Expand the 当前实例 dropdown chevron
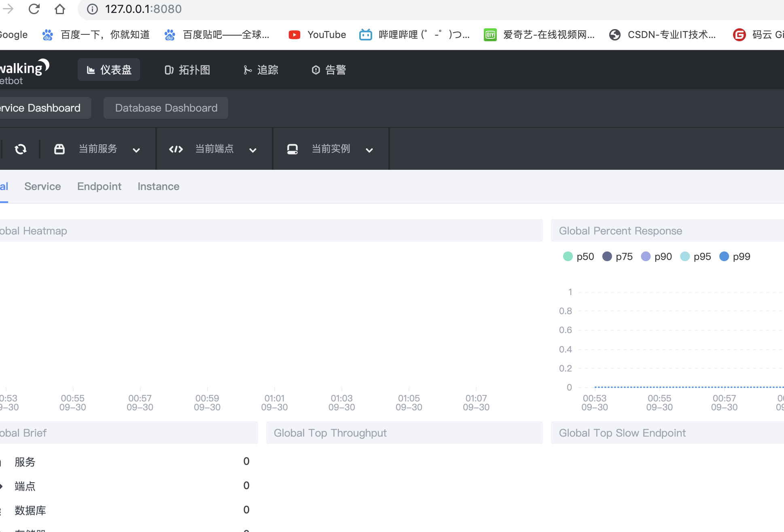The height and width of the screenshot is (532, 784). (369, 150)
